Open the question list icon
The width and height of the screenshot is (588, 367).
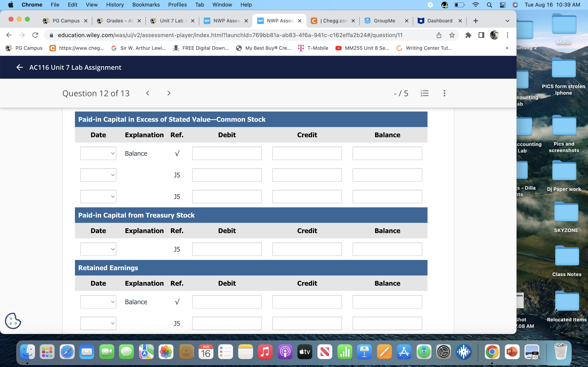(424, 93)
